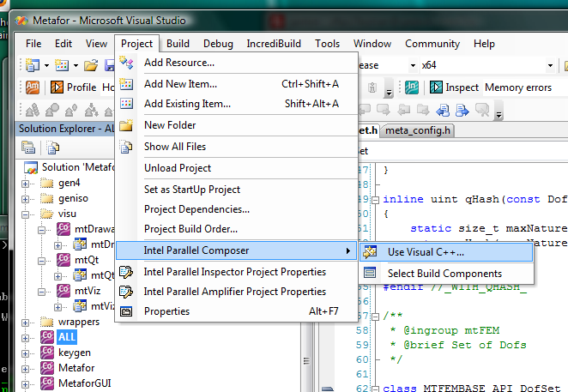568x392 pixels.
Task: Choose Add Existing Item... menu entry
Action: [x=237, y=104]
